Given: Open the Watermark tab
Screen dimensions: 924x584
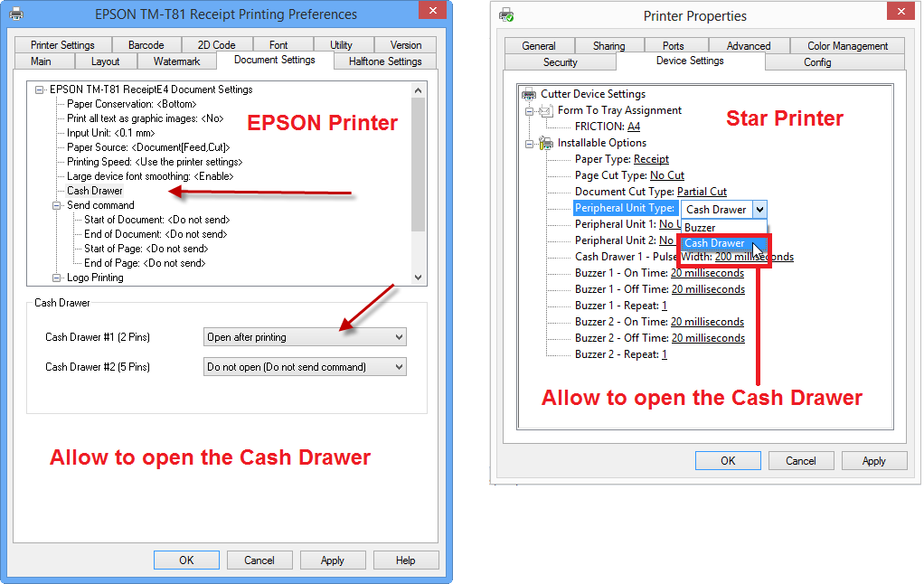Looking at the screenshot, I should click(177, 61).
